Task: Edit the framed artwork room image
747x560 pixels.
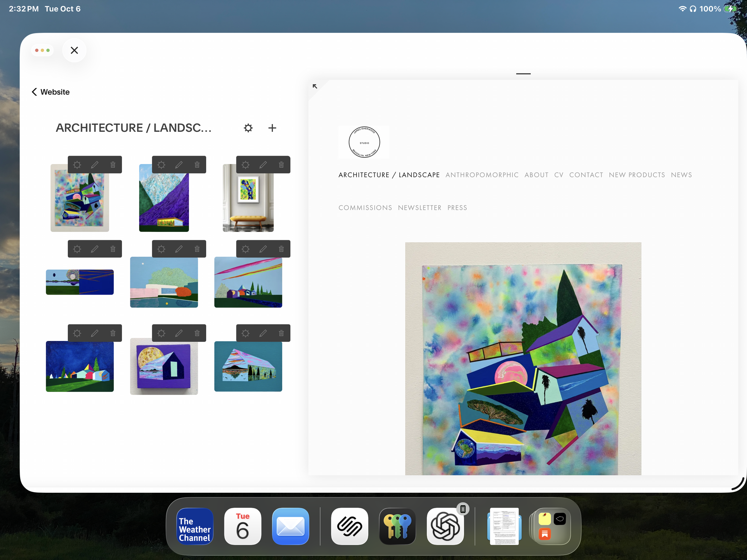Action: coord(263,165)
